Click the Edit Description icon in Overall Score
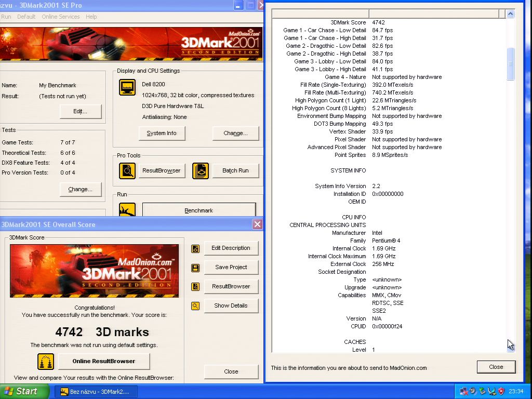This screenshot has height=399, width=532. click(195, 249)
